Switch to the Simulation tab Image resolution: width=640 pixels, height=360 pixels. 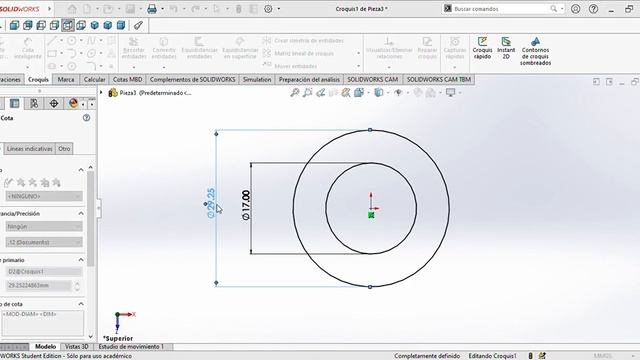[x=257, y=80]
